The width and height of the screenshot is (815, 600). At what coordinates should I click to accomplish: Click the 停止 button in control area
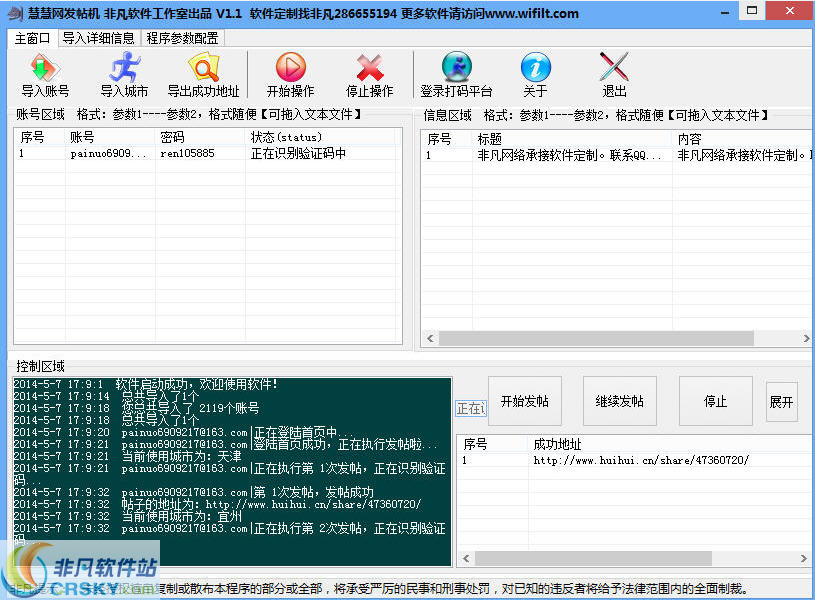point(715,401)
